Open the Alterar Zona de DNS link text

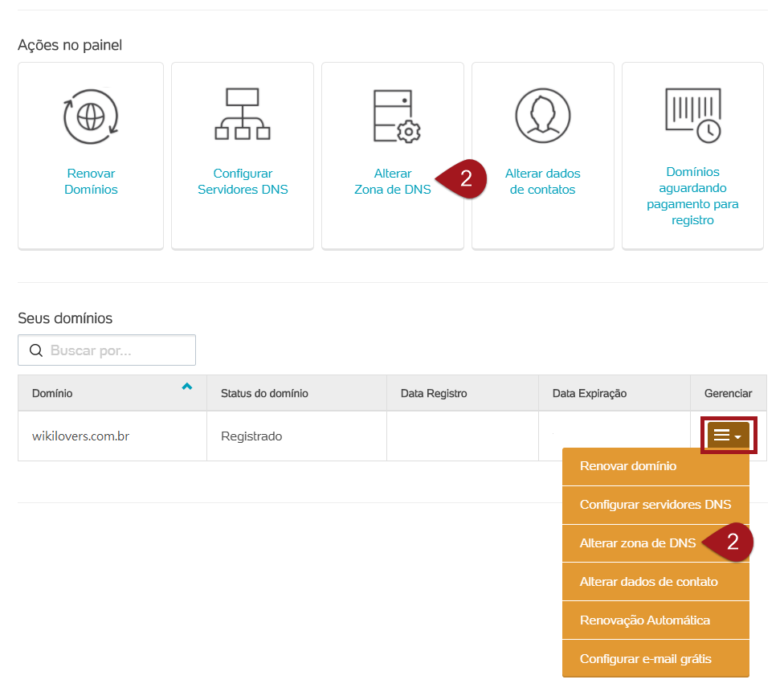[x=393, y=182]
